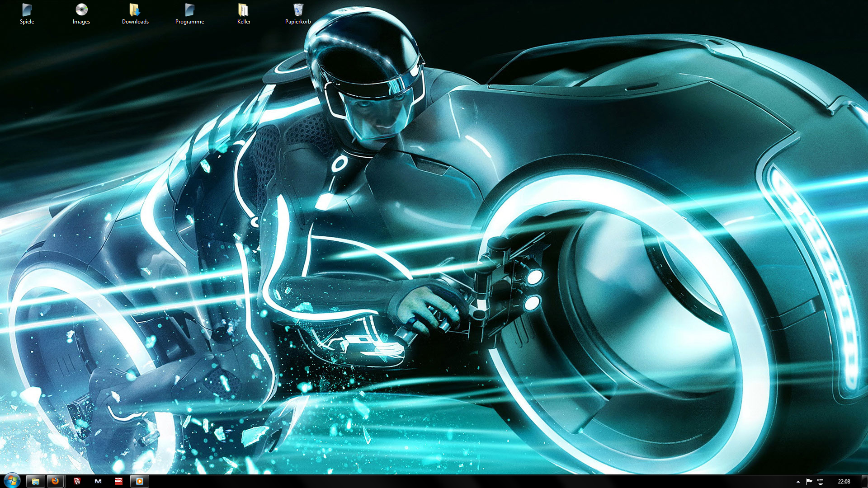Click the red dragon icon in taskbar

77,481
